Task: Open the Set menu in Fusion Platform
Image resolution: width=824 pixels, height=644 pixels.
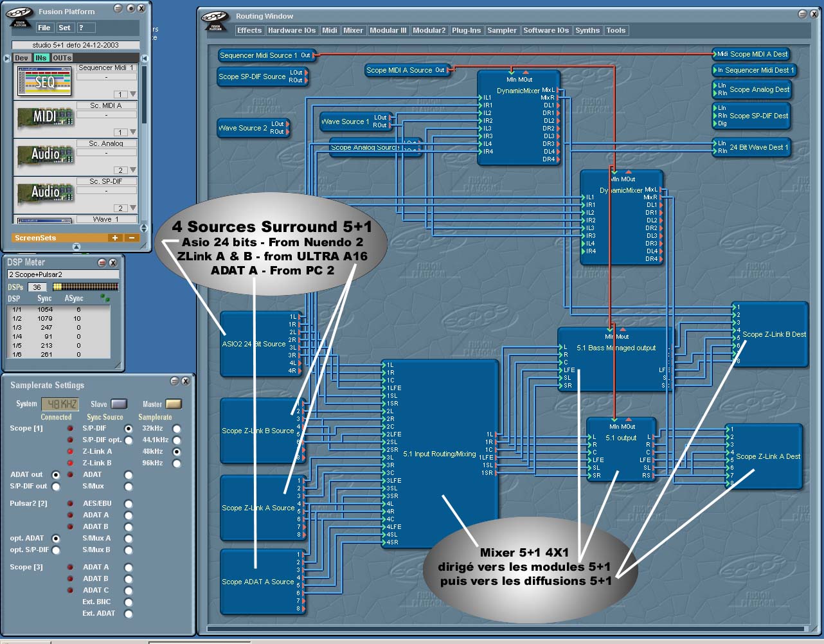Action: (64, 28)
